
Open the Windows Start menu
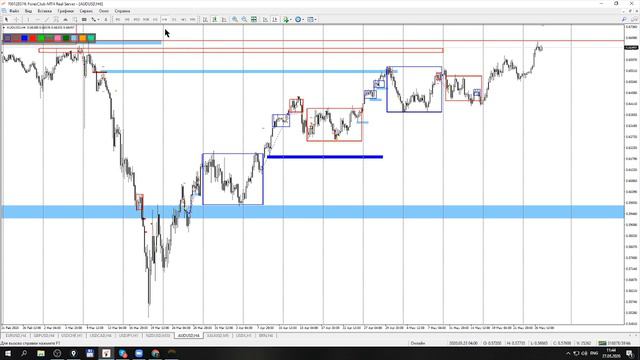8,353
